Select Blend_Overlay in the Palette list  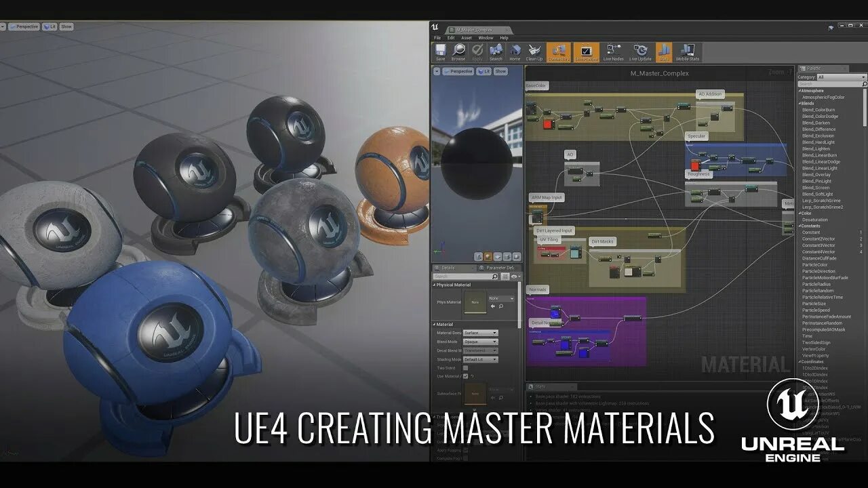(816, 175)
